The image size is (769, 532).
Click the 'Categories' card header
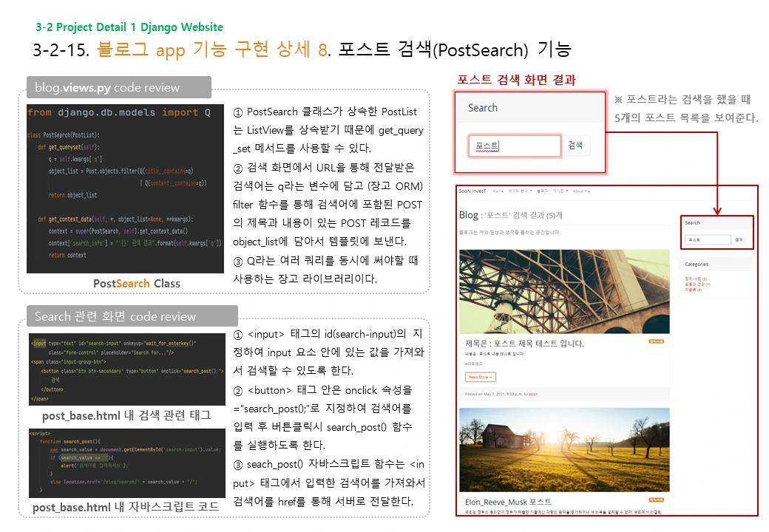click(x=716, y=264)
